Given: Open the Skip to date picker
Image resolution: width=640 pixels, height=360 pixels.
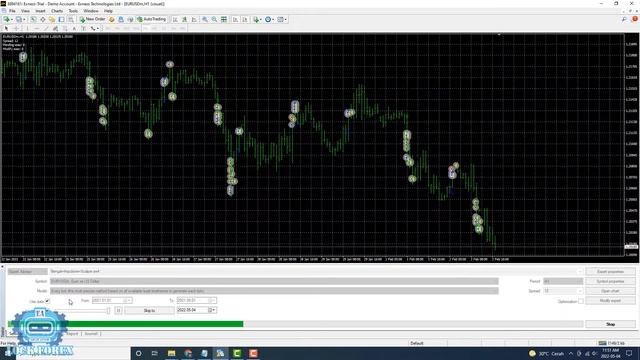Looking at the screenshot, I should [196, 310].
